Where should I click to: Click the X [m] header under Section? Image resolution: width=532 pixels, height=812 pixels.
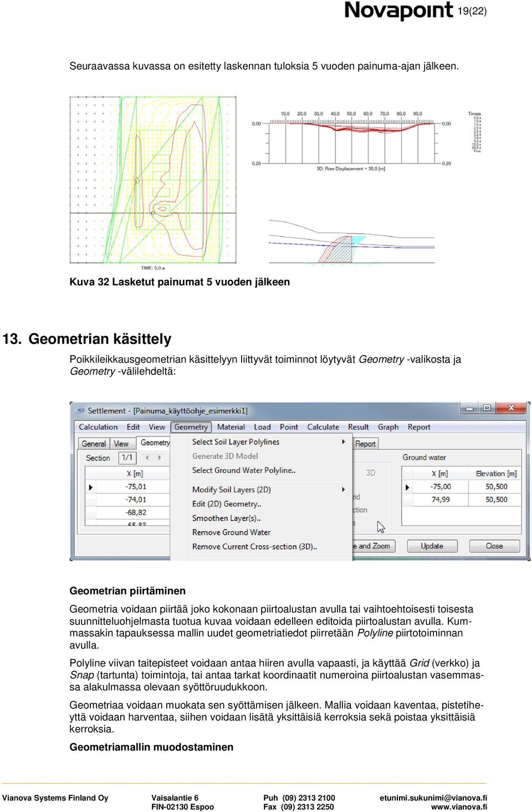coord(134,474)
